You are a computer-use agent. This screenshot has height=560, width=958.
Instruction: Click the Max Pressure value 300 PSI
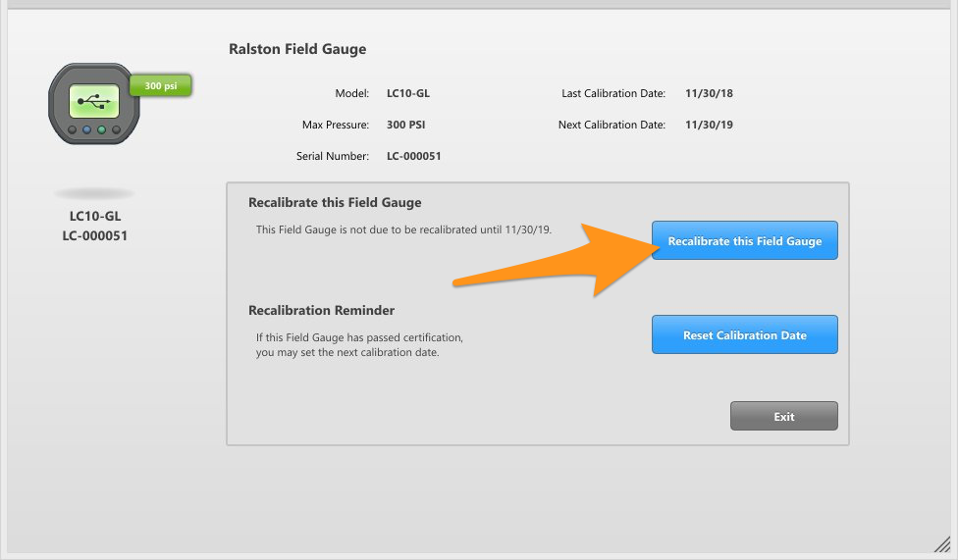405,125
